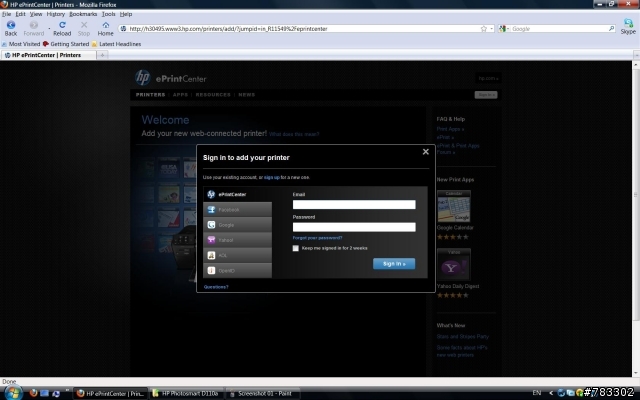
Task: Tick Keep me signed in for 2 weeks
Action: coord(296,248)
